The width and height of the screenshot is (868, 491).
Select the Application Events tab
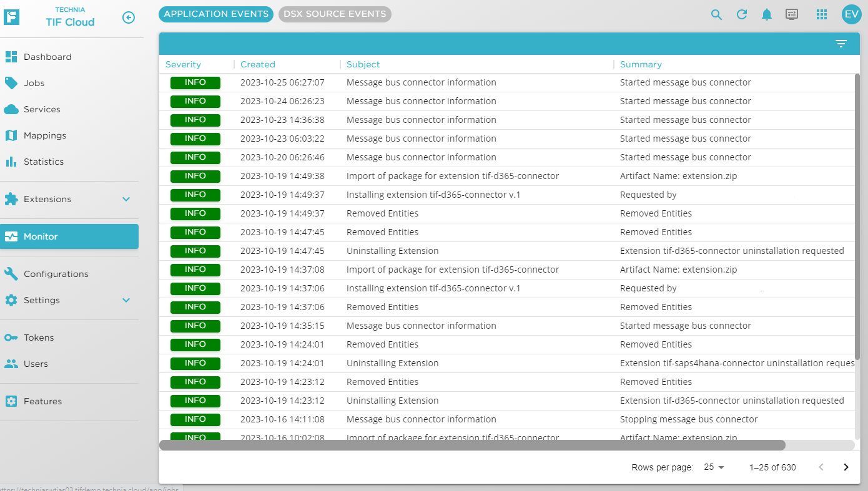click(x=216, y=14)
